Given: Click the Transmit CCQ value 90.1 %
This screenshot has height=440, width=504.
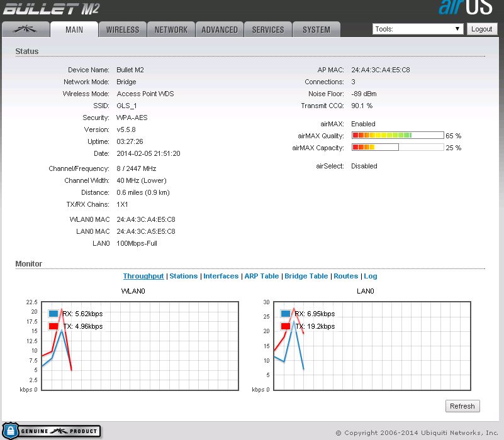Looking at the screenshot, I should coord(362,106).
